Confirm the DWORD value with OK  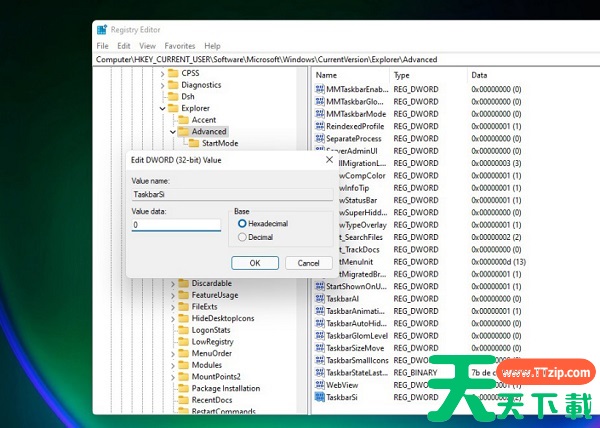(x=255, y=263)
